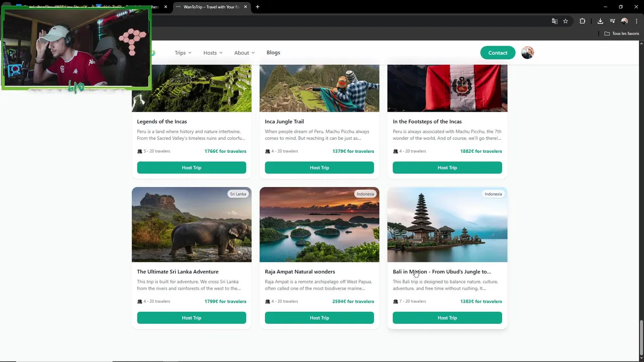Click travelers icon on Raja Ampat card
Image resolution: width=644 pixels, height=362 pixels.
click(x=268, y=302)
